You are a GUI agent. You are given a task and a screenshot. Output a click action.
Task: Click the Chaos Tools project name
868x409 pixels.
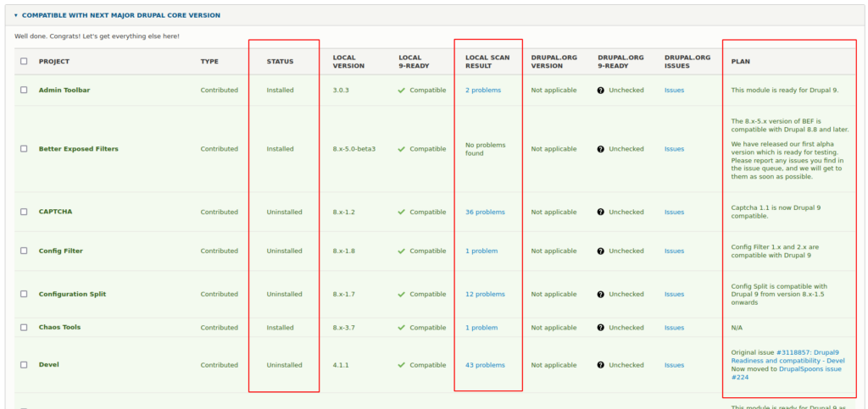(60, 327)
